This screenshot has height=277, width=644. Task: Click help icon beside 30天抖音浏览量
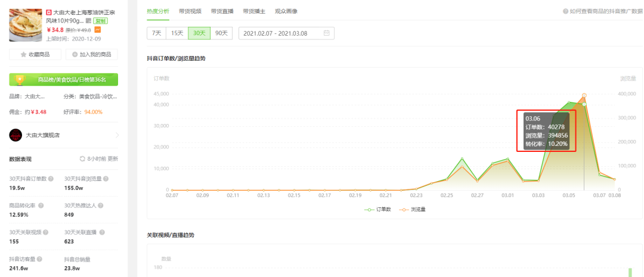coord(106,179)
